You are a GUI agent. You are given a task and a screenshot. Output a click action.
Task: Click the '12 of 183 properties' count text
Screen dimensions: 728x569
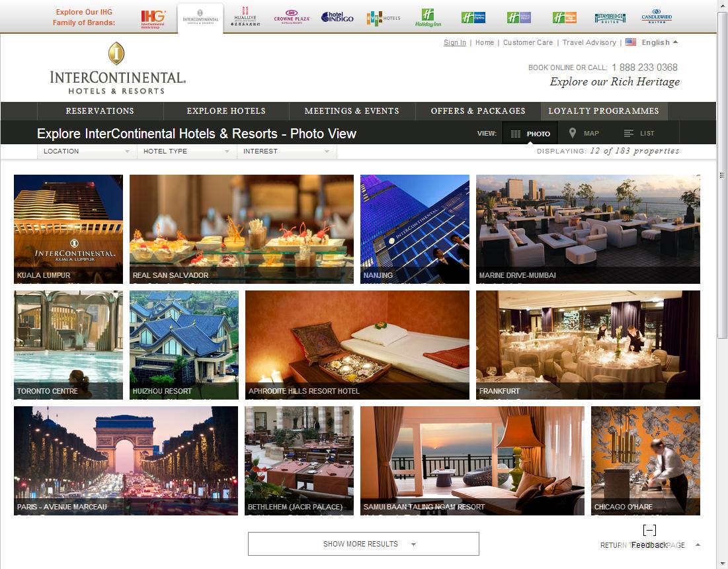pyautogui.click(x=634, y=151)
